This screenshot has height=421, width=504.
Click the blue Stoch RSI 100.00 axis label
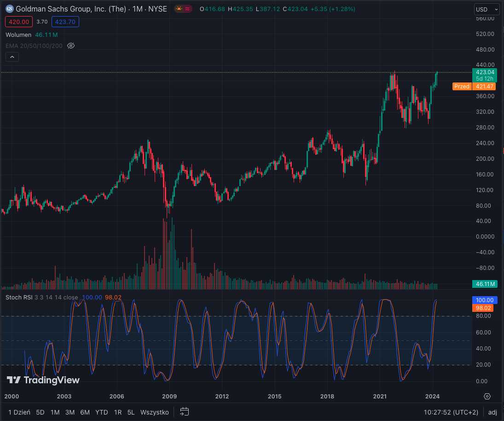point(485,300)
